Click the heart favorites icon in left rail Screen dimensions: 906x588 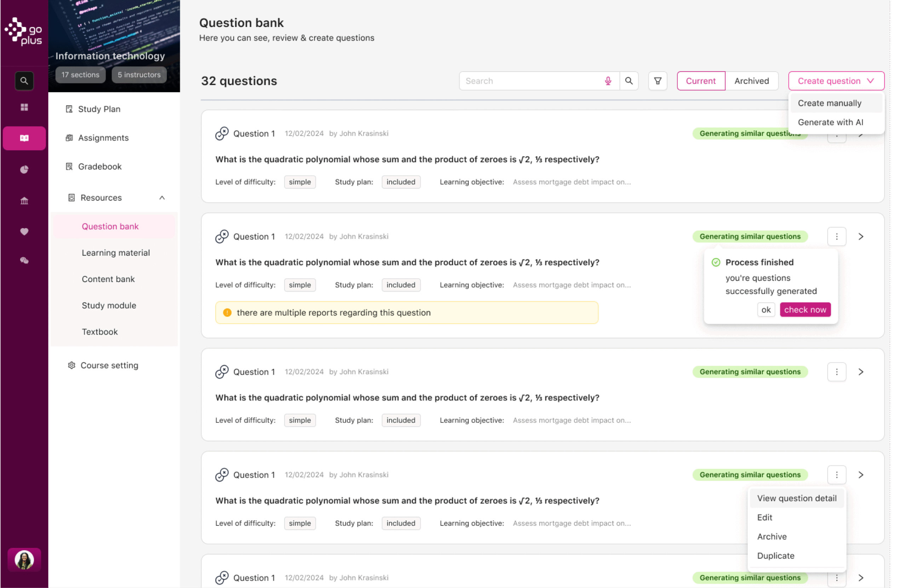coord(24,231)
